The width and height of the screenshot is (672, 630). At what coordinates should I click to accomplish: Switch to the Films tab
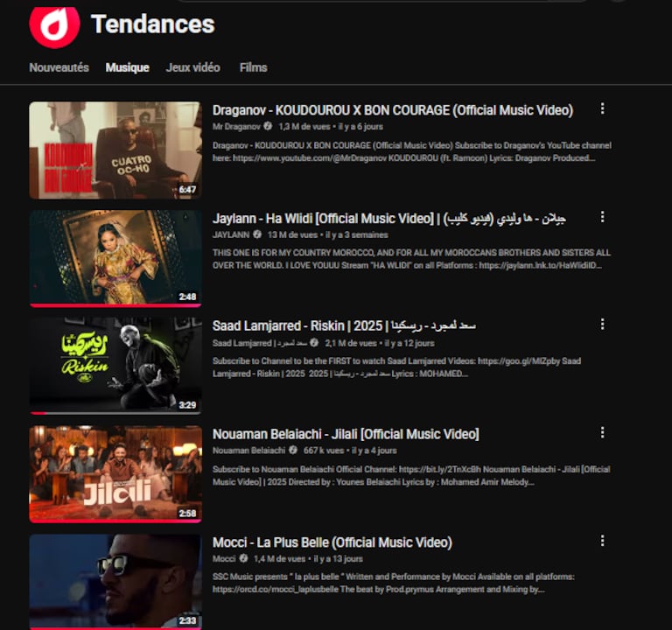tap(253, 67)
